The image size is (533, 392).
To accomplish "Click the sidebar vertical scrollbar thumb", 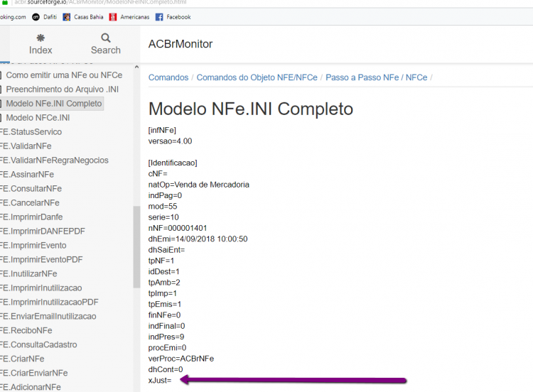I will tap(136, 247).
